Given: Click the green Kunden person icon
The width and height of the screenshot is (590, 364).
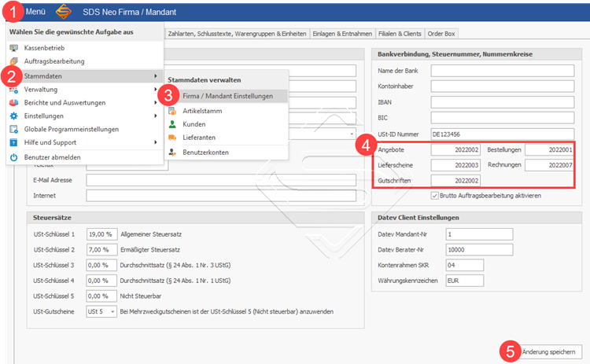Looking at the screenshot, I should click(x=172, y=124).
